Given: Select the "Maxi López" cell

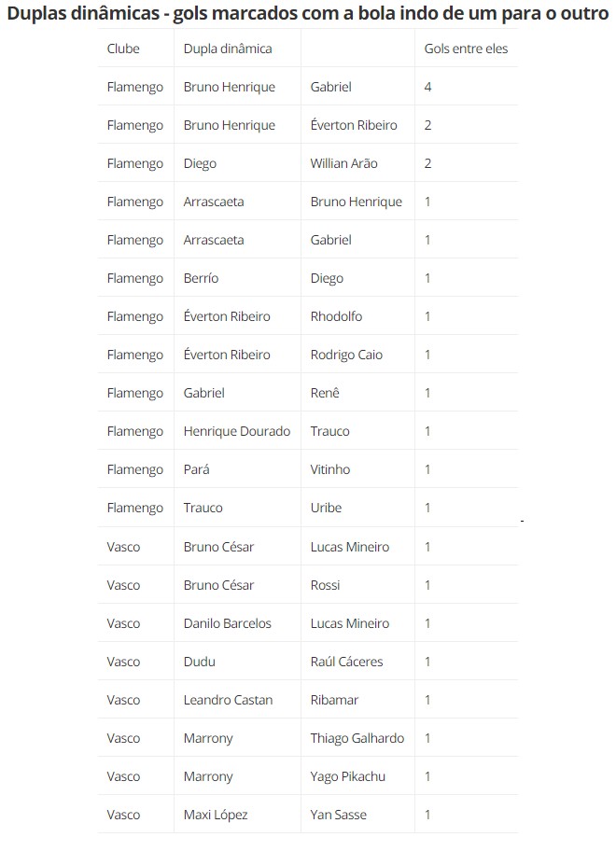Looking at the screenshot, I should (x=216, y=815).
